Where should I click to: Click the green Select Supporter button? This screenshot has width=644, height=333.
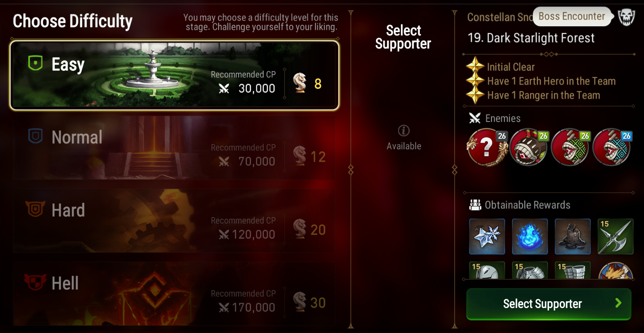pos(549,304)
